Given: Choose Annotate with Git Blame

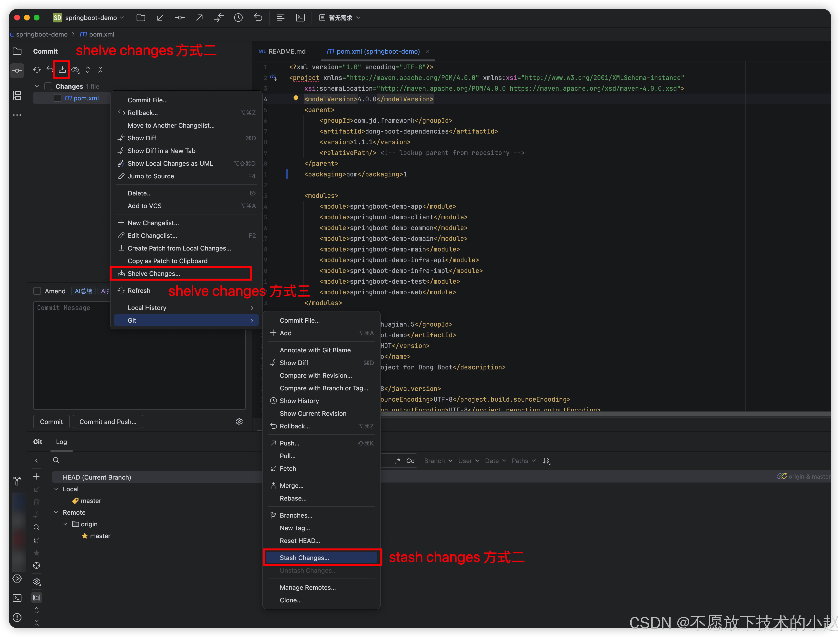Looking at the screenshot, I should click(321, 350).
